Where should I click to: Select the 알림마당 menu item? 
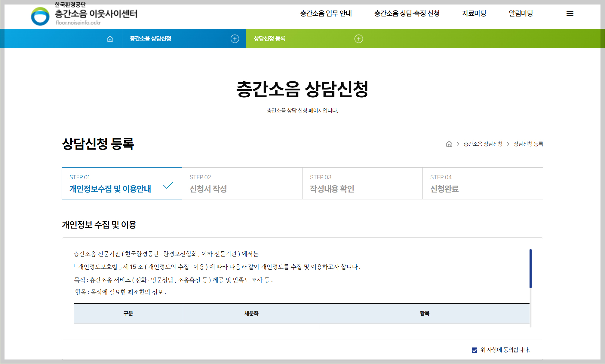coord(521,13)
